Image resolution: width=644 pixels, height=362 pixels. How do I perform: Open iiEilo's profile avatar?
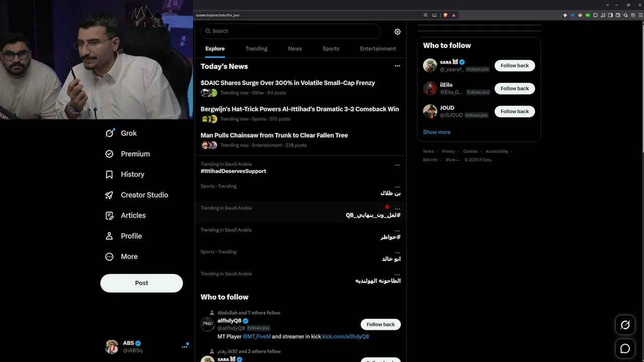pyautogui.click(x=430, y=88)
